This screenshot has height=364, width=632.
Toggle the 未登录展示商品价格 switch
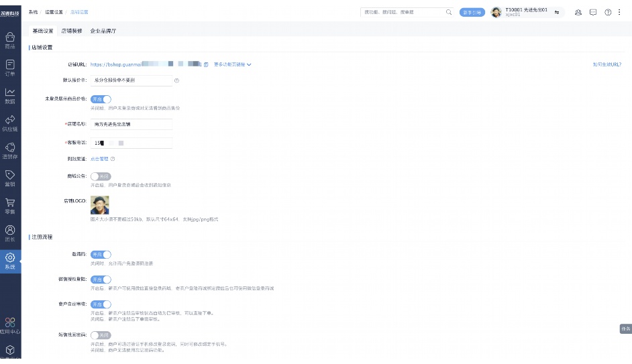[x=101, y=99]
